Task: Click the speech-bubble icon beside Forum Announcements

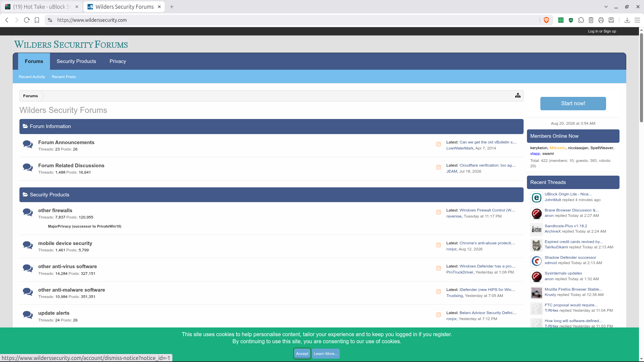Action: pos(28,144)
